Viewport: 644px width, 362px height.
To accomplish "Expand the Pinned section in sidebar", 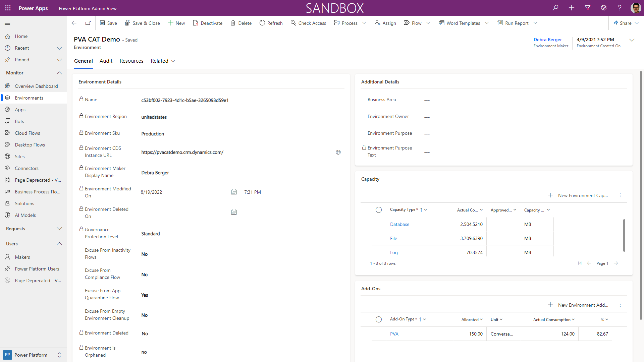I will (59, 60).
